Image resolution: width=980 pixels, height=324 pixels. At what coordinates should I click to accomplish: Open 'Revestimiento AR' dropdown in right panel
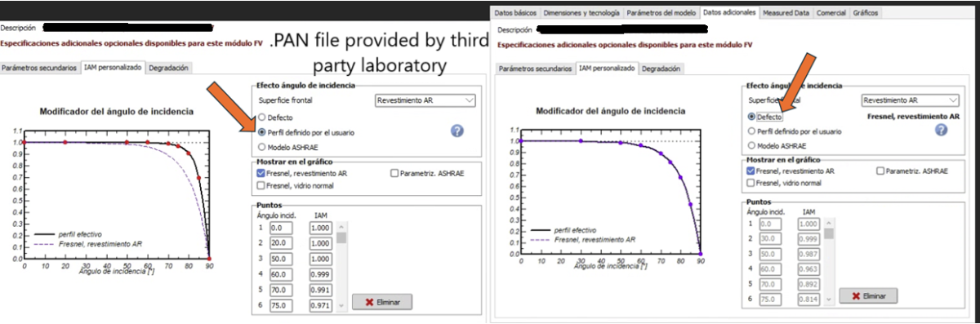pos(911,100)
